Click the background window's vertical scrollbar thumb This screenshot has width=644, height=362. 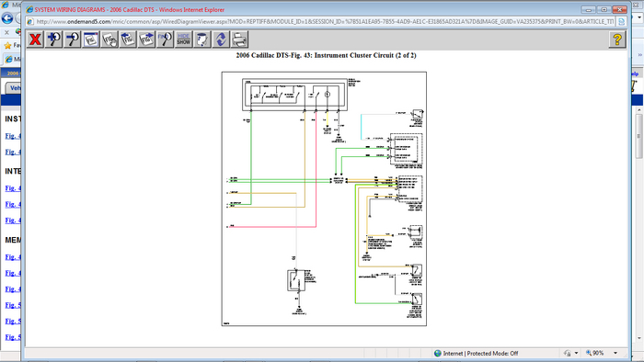(x=639, y=136)
